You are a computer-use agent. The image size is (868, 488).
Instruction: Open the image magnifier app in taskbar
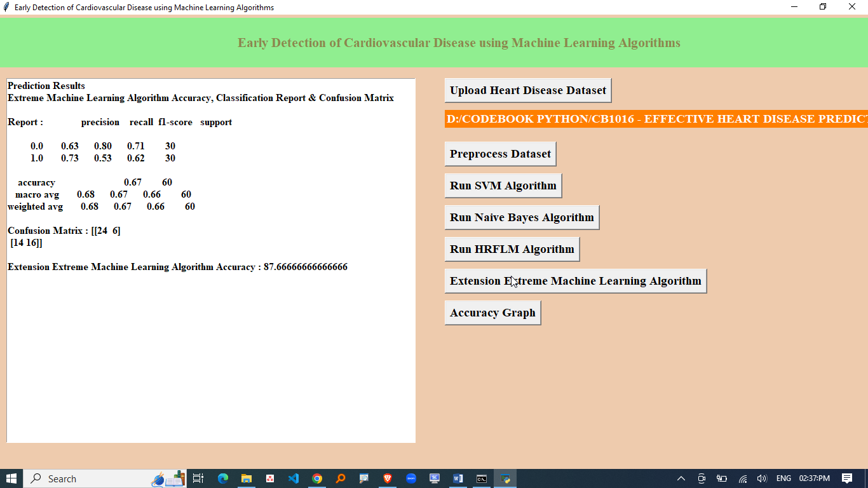click(x=364, y=478)
